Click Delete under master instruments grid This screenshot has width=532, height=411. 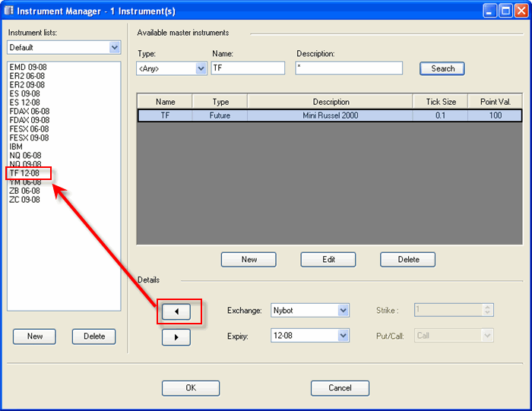[408, 259]
